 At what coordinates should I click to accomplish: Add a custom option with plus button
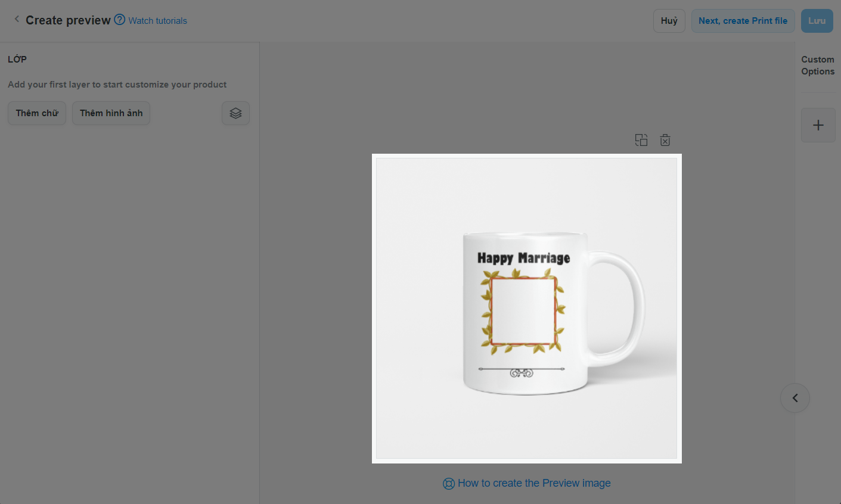point(818,125)
